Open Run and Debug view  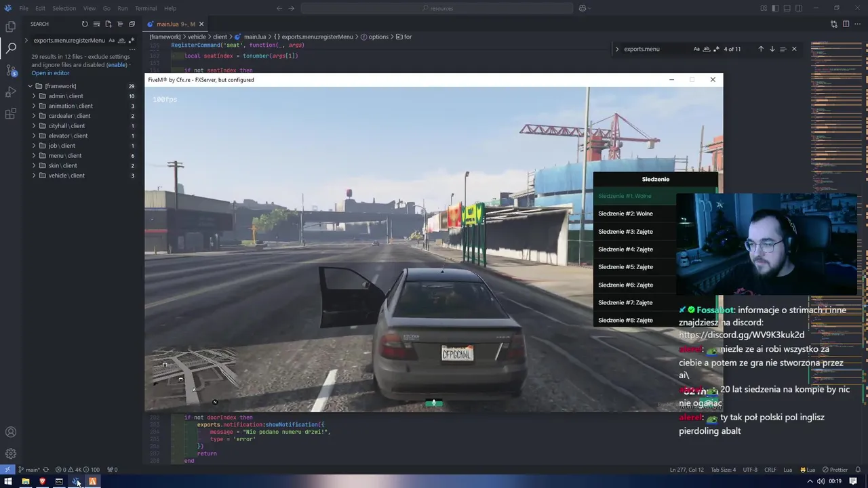pos(11,91)
